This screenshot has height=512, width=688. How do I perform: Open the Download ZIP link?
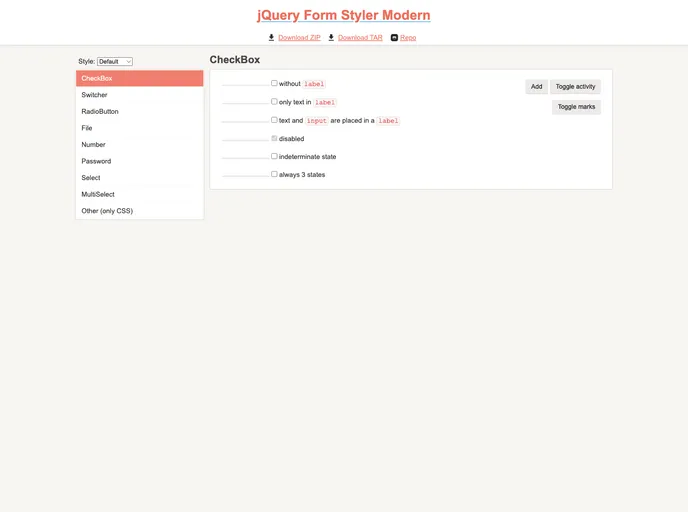(x=299, y=38)
